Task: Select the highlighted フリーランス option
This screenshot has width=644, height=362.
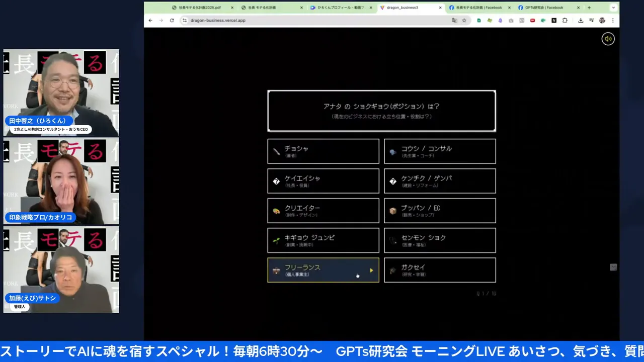Action: [323, 270]
